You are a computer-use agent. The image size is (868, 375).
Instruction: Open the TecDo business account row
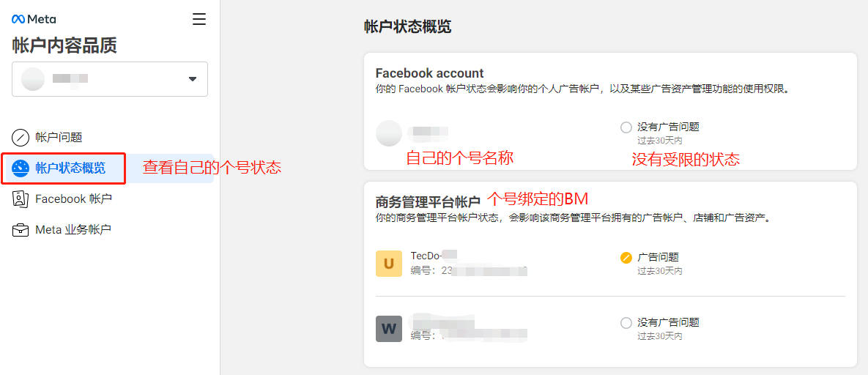click(x=469, y=264)
